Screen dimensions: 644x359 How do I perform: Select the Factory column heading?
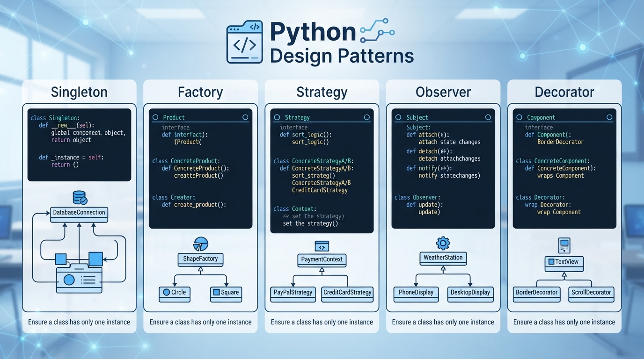tap(200, 92)
